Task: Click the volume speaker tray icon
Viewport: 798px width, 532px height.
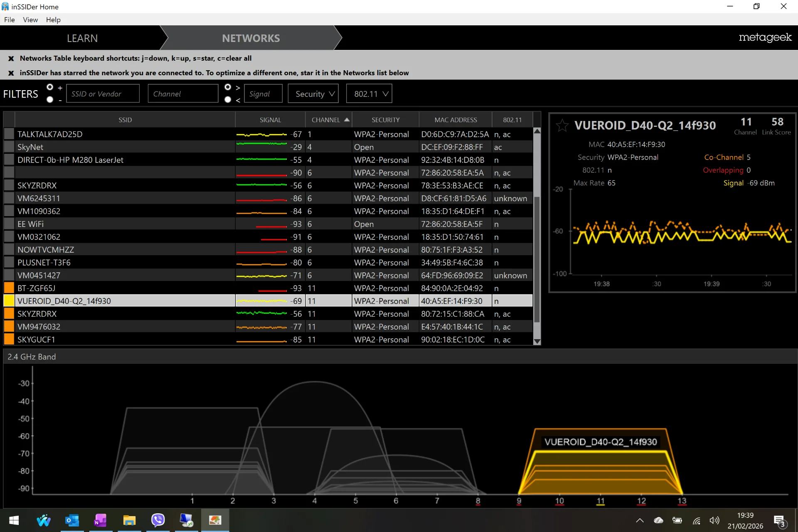Action: pos(714,520)
